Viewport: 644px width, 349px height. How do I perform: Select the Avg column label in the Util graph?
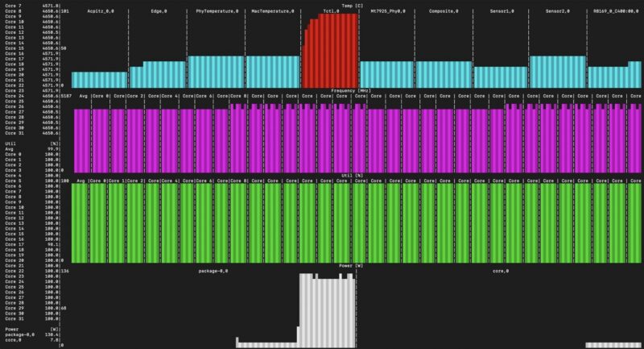(x=81, y=181)
